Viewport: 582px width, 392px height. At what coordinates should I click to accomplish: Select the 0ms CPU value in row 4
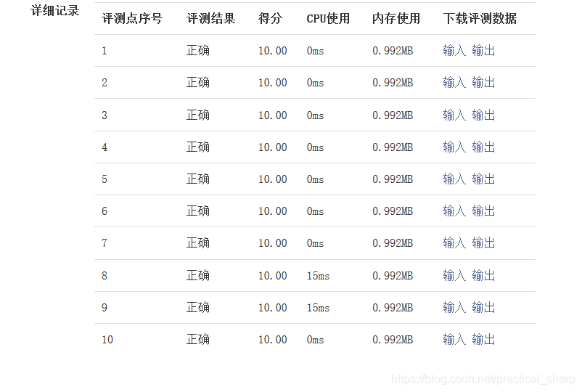click(315, 147)
